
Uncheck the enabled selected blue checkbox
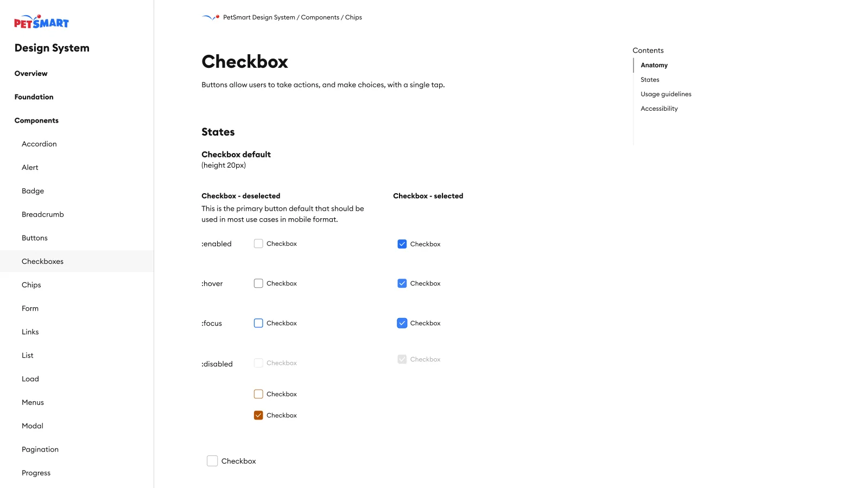tap(402, 244)
